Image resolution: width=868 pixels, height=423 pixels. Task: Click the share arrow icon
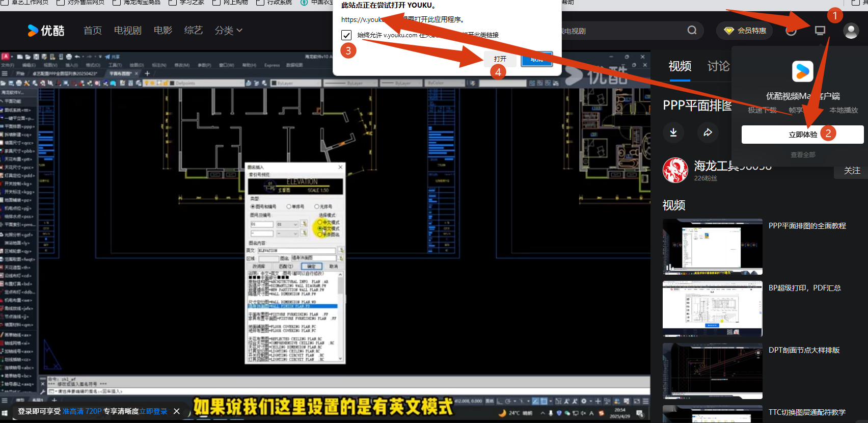coord(708,133)
